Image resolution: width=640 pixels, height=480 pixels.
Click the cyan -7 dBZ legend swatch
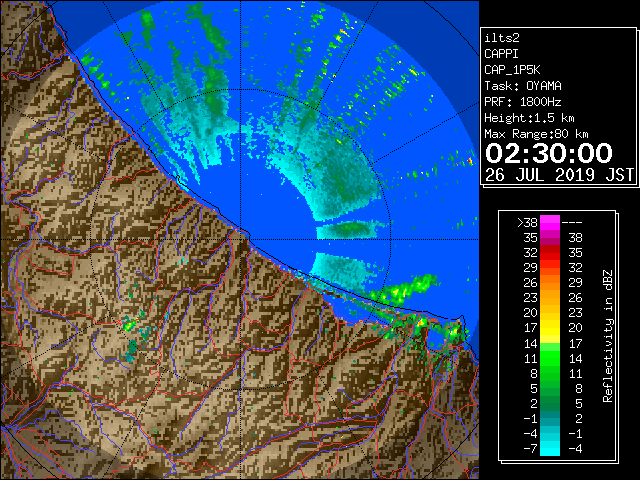click(550, 448)
